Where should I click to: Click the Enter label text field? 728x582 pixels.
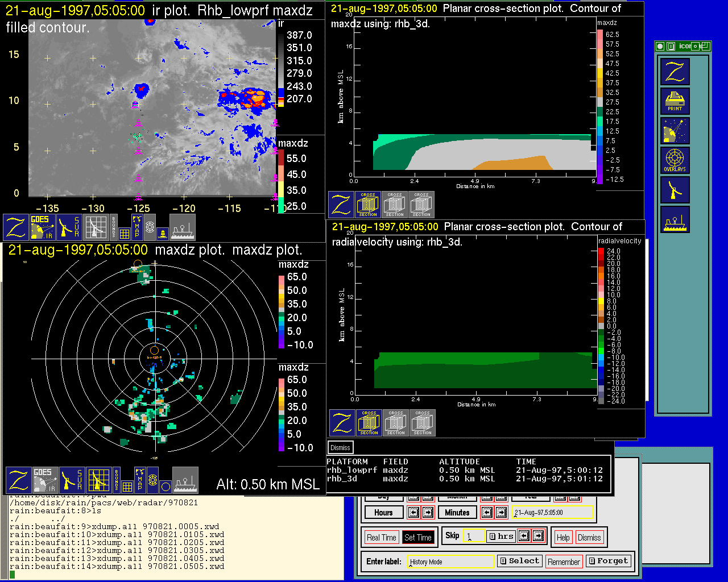pyautogui.click(x=450, y=562)
